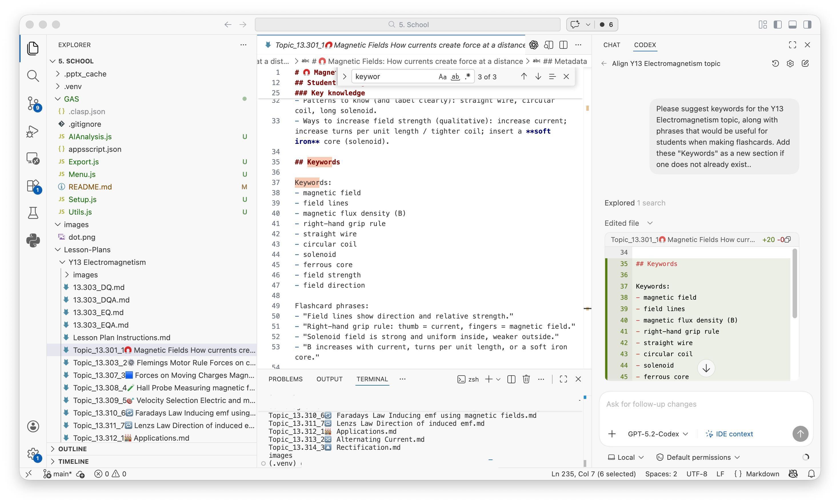
Task: Open the Source Control view
Action: coord(33,104)
